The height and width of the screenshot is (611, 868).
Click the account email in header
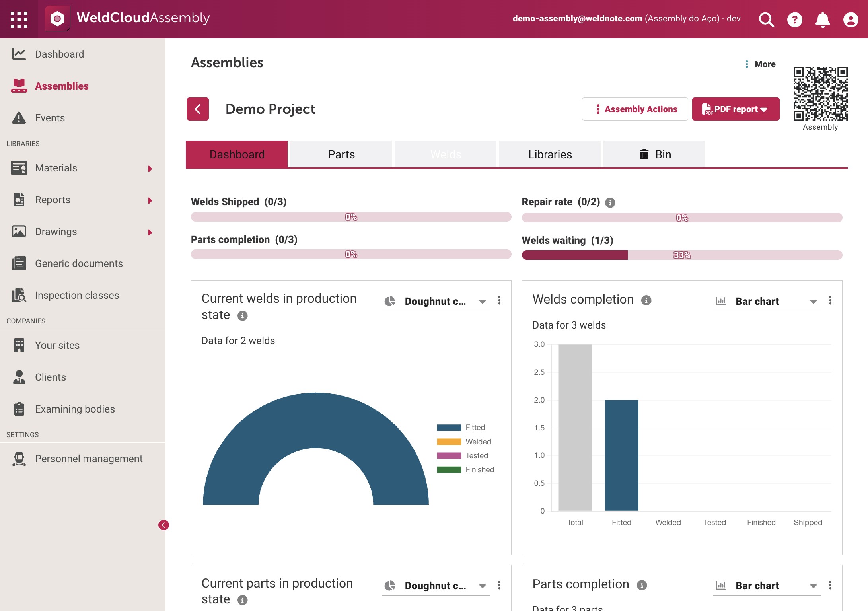click(x=577, y=18)
